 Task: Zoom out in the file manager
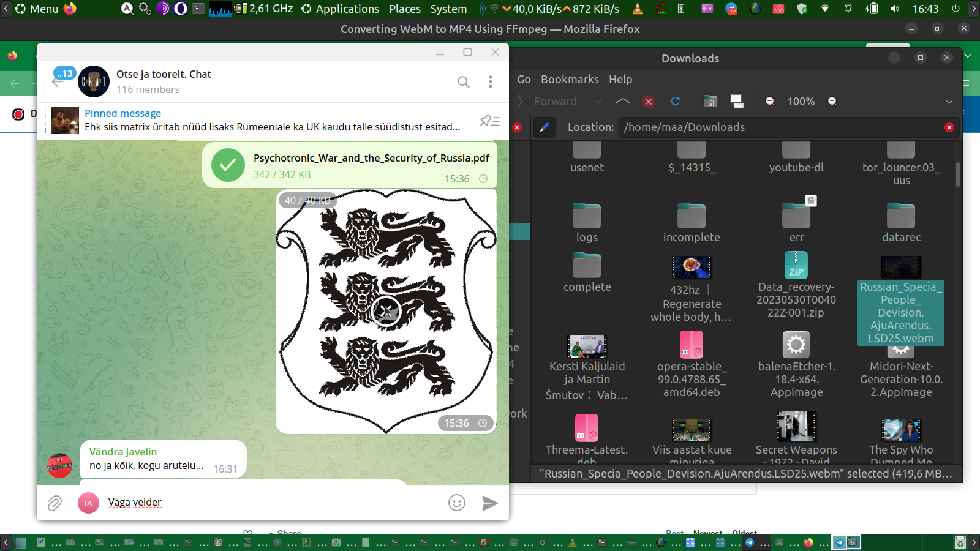769,102
